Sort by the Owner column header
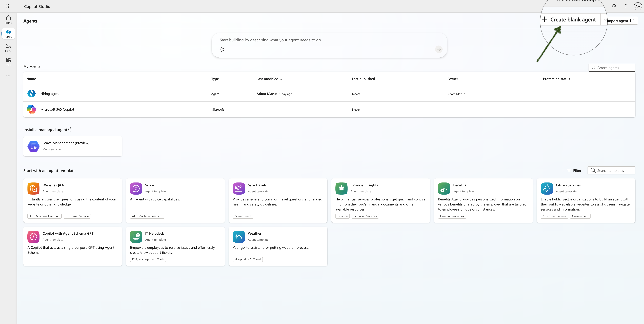Viewport: 644px width, 324px height. click(x=453, y=79)
